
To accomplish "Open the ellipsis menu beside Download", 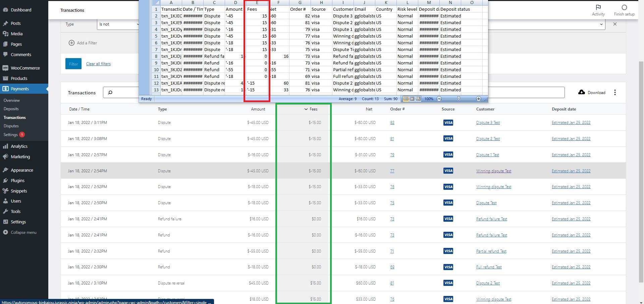I will pos(615,92).
